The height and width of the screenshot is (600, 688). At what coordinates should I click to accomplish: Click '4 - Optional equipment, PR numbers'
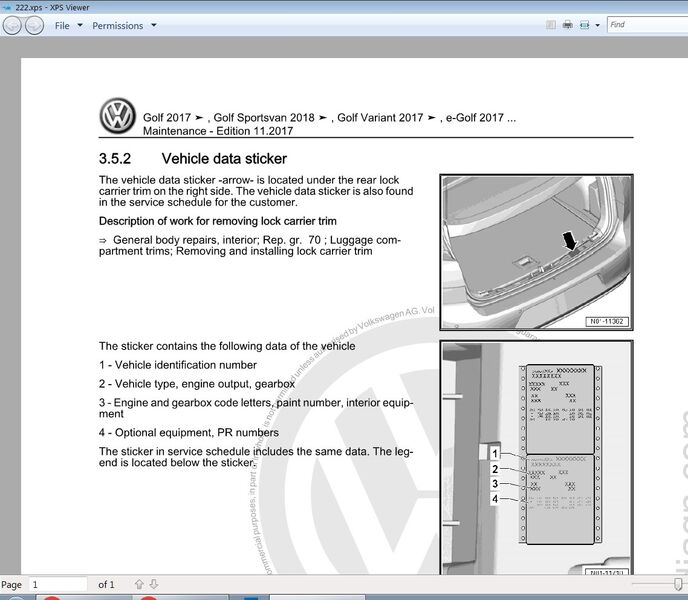[x=189, y=432]
